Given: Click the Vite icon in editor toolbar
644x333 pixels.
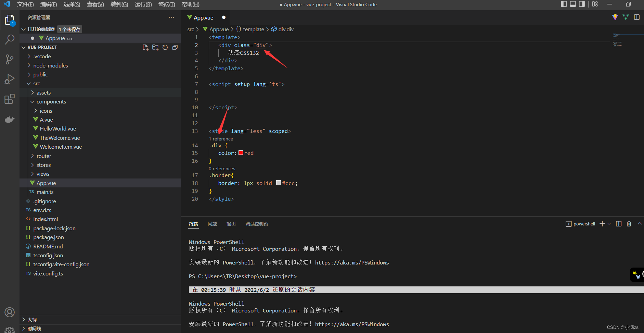Looking at the screenshot, I should [615, 17].
